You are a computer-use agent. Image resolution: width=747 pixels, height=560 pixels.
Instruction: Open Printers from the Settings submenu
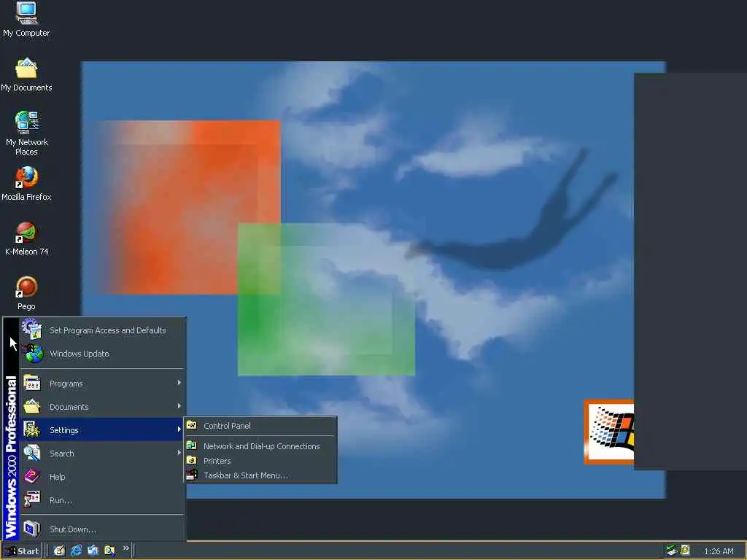pos(260,461)
